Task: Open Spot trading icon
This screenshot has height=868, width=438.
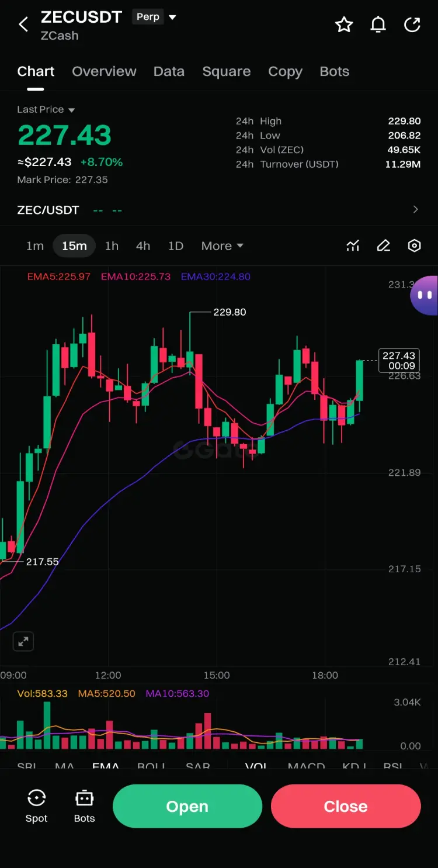Action: [x=36, y=806]
